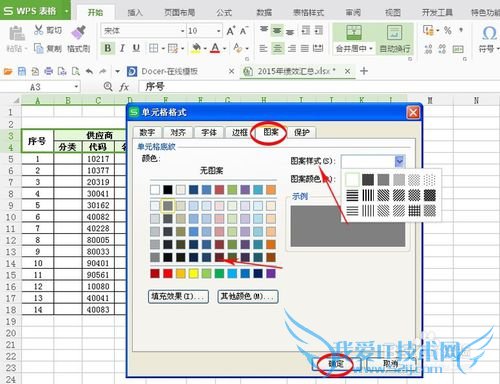The height and width of the screenshot is (384, 500).
Task: Toggle Italic formatting
Action: (122, 48)
